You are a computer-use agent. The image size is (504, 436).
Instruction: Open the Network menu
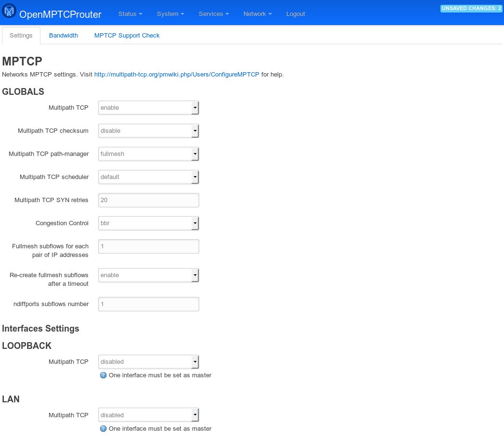[258, 14]
